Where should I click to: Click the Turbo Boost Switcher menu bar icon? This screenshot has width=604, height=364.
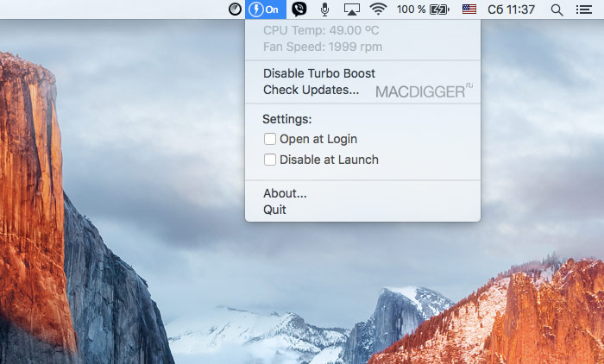(266, 9)
